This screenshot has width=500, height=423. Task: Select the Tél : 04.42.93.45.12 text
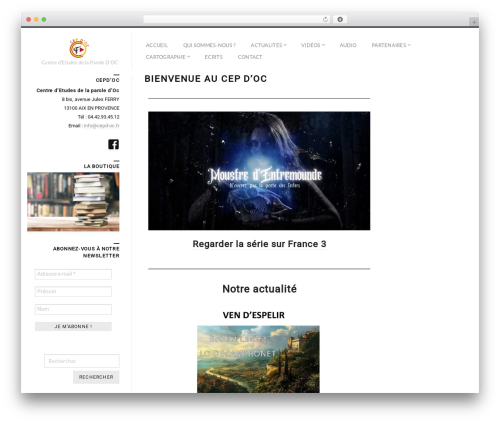[x=98, y=117]
